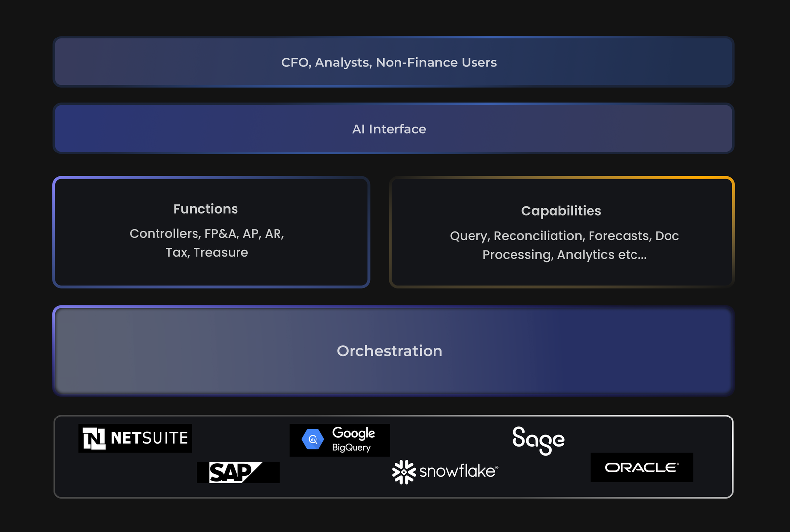Image resolution: width=790 pixels, height=532 pixels.
Task: Click the blue BigQuery hexagon icon
Action: pos(313,439)
